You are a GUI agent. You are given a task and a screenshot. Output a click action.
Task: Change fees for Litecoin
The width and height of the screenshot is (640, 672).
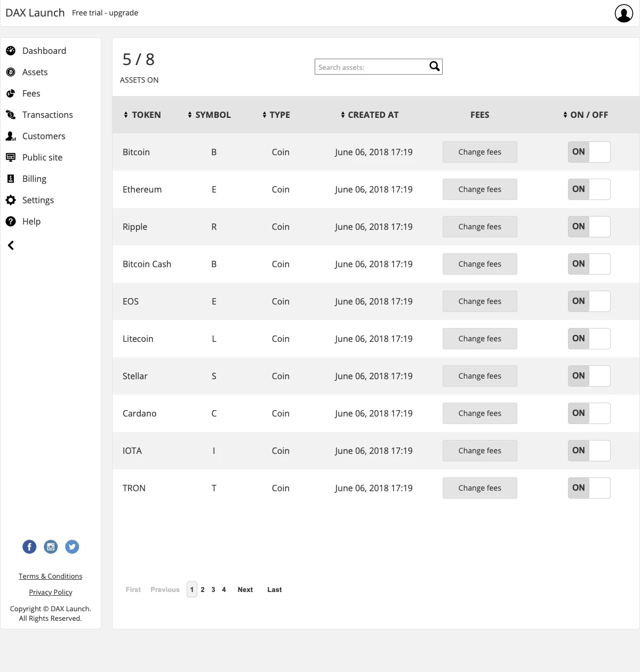click(480, 339)
